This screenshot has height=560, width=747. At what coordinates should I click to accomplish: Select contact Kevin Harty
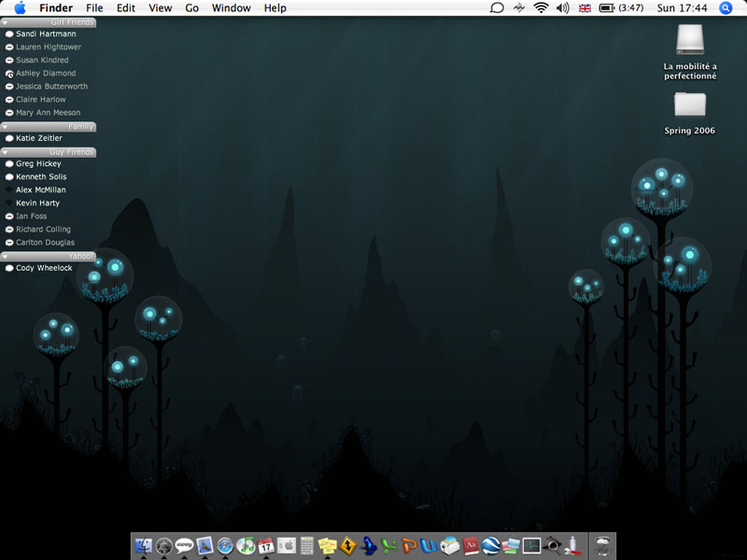coord(37,203)
